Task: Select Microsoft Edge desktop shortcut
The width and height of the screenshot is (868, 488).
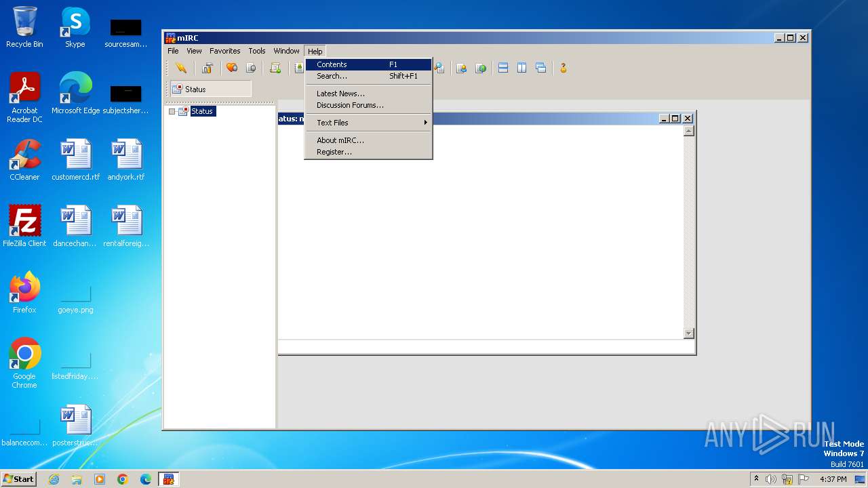Action: coord(75,94)
